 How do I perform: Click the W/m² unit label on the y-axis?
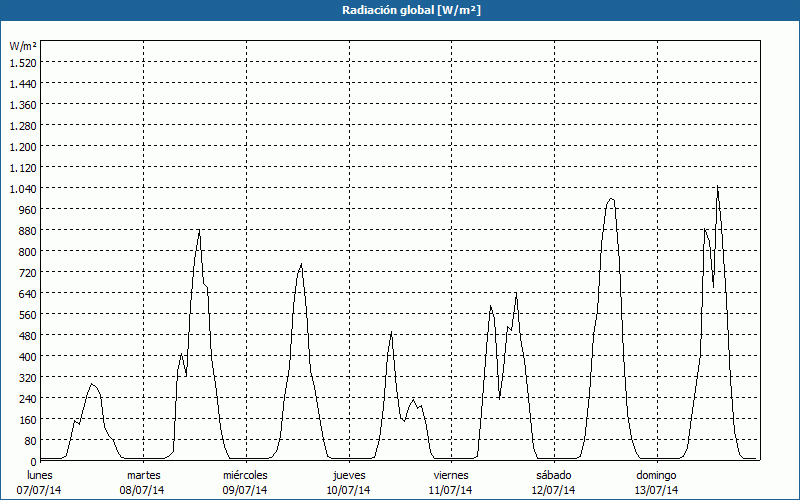pos(21,46)
